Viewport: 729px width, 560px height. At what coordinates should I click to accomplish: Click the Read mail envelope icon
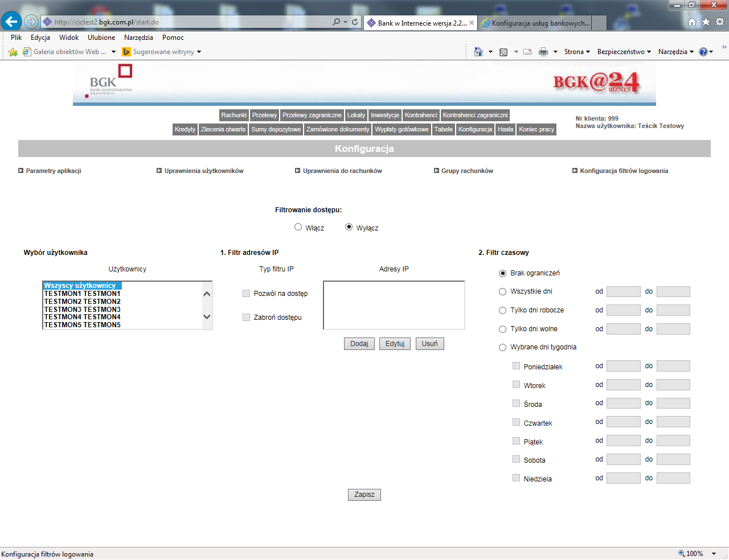(x=527, y=52)
